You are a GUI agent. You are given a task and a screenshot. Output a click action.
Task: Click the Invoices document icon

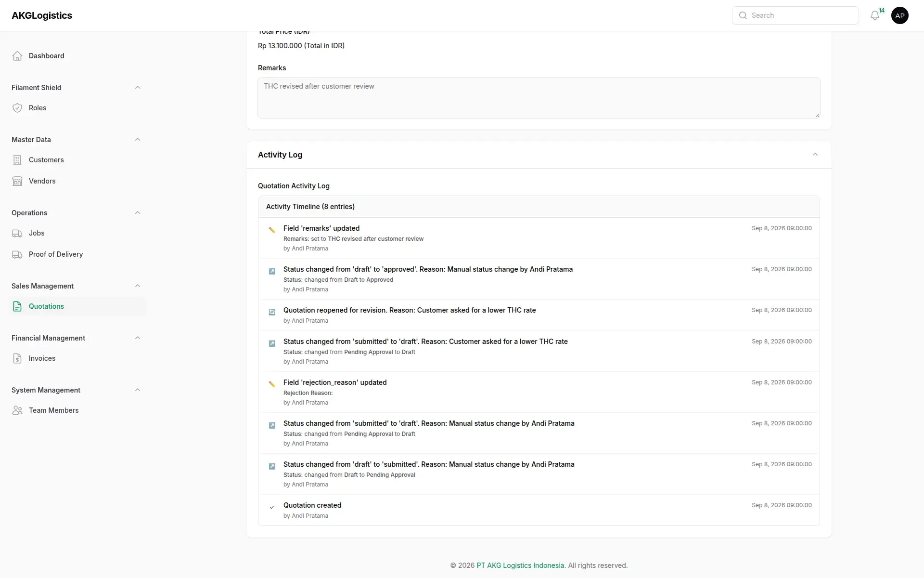click(x=17, y=358)
